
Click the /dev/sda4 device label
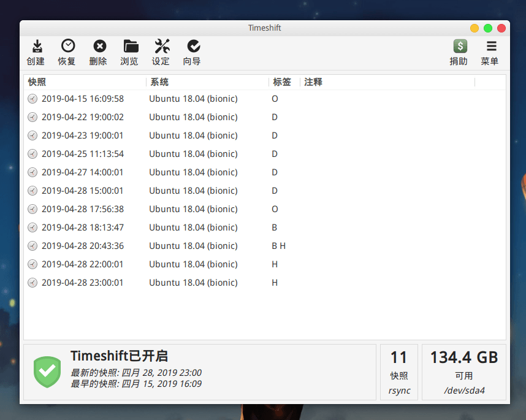tap(464, 391)
